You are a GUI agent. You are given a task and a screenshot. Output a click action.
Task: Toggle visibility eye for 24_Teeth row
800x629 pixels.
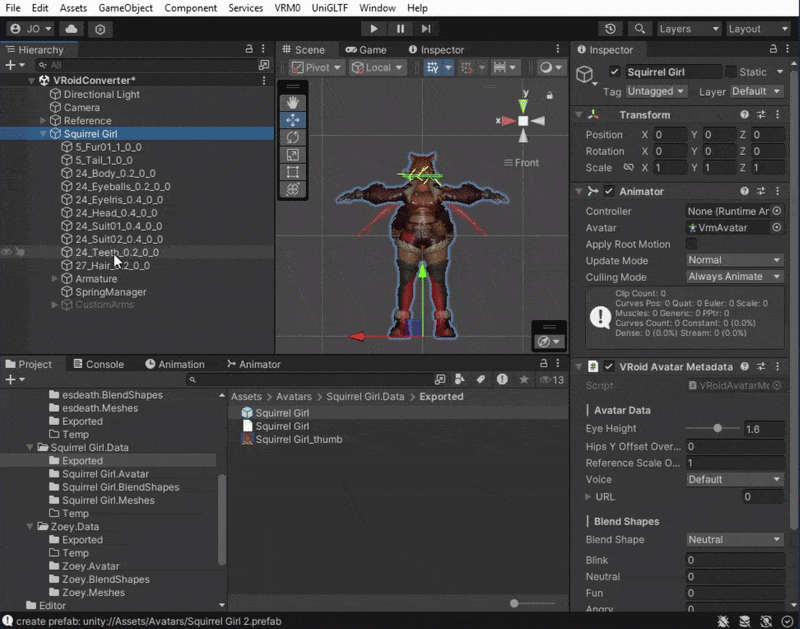[x=6, y=252]
